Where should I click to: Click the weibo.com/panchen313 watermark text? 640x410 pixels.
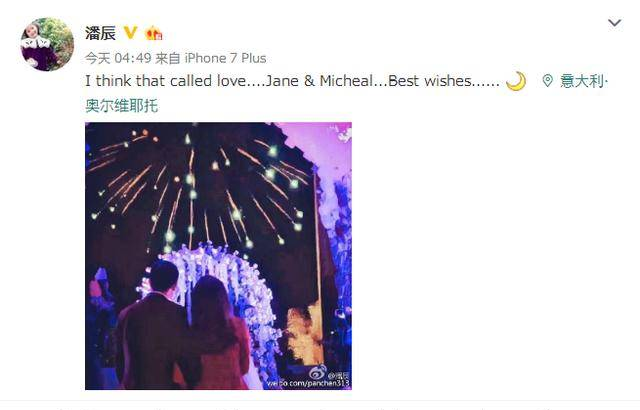[308, 383]
